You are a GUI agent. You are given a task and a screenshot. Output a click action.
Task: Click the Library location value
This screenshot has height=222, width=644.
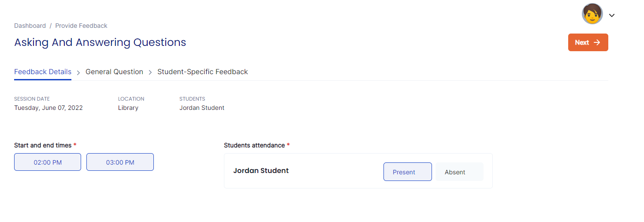pos(128,108)
